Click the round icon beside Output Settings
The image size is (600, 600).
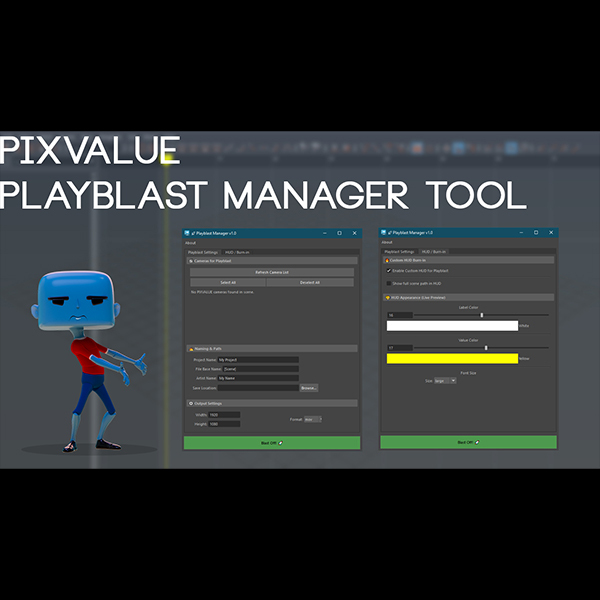pyautogui.click(x=191, y=403)
